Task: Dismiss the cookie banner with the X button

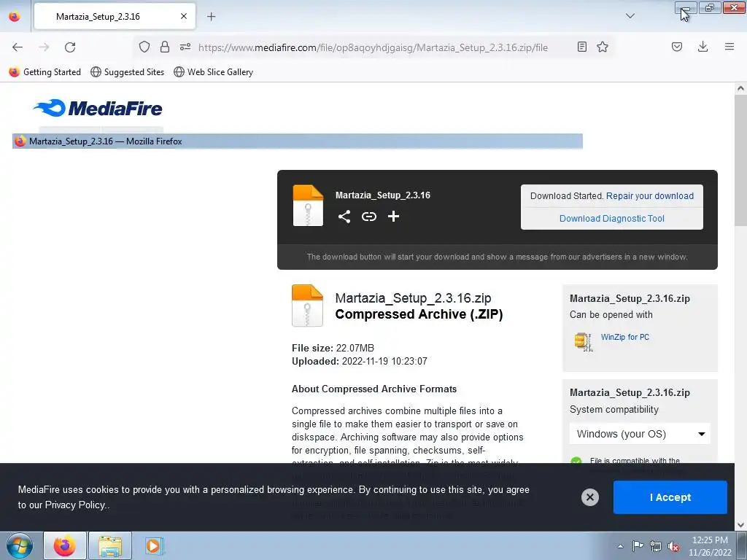Action: coord(589,497)
